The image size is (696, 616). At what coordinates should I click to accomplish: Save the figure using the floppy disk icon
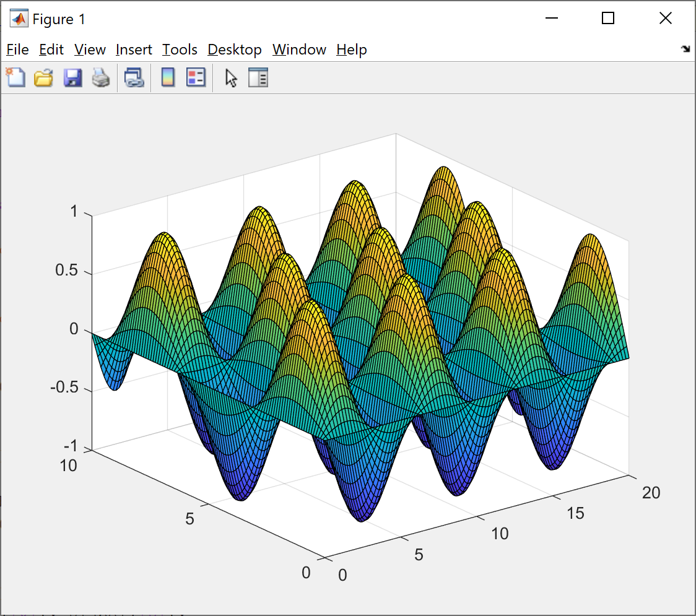tap(72, 78)
